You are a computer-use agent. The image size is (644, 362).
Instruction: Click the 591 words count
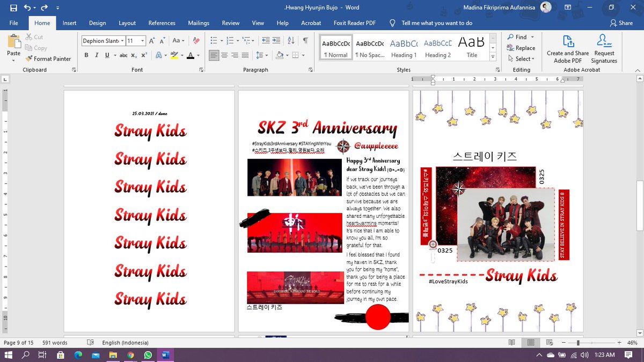[55, 343]
